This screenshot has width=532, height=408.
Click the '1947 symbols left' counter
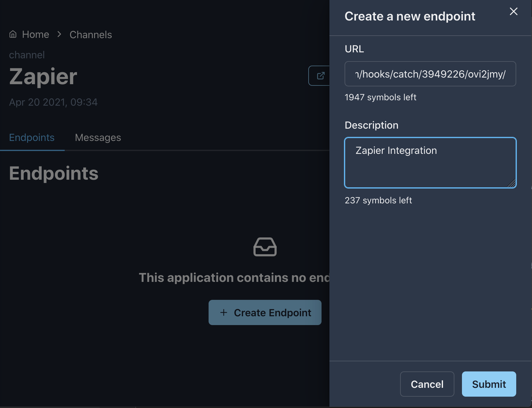[380, 97]
